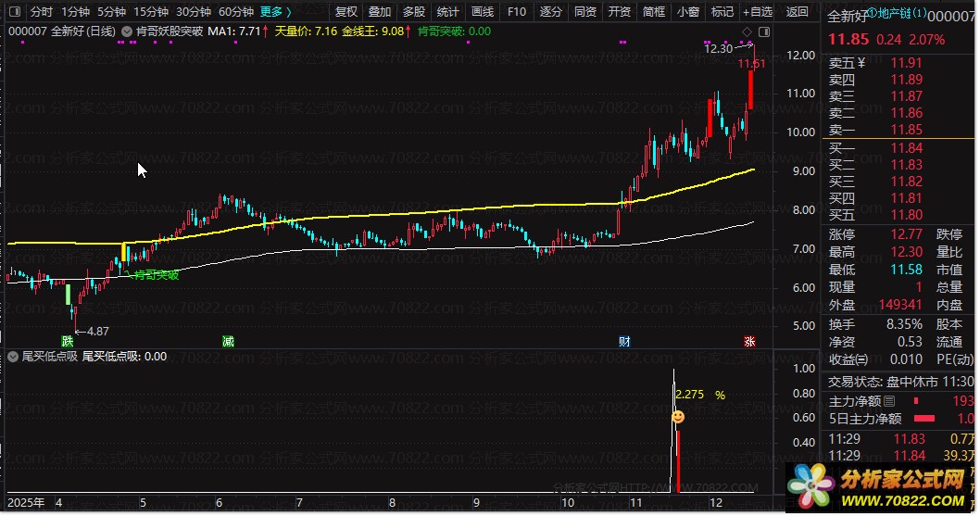Click the 返回 button
This screenshot has width=980, height=516.
pyautogui.click(x=797, y=12)
